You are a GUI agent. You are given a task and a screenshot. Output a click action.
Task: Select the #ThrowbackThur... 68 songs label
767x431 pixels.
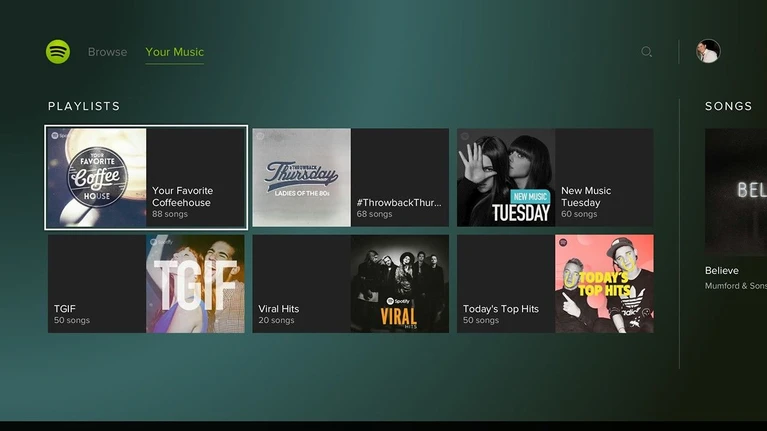point(398,207)
